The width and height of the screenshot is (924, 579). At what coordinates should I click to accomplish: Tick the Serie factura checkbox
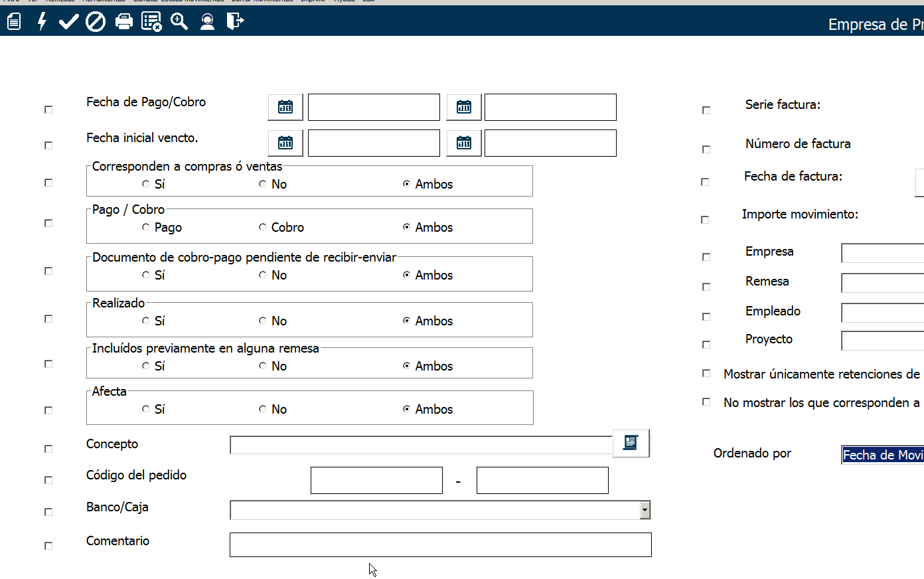[x=706, y=110]
